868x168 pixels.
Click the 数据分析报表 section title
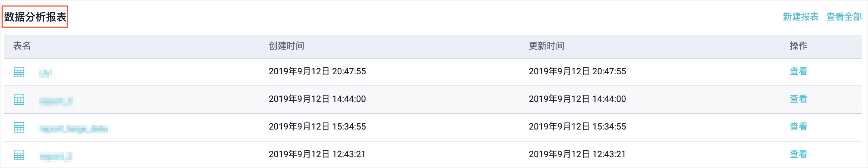click(x=35, y=17)
